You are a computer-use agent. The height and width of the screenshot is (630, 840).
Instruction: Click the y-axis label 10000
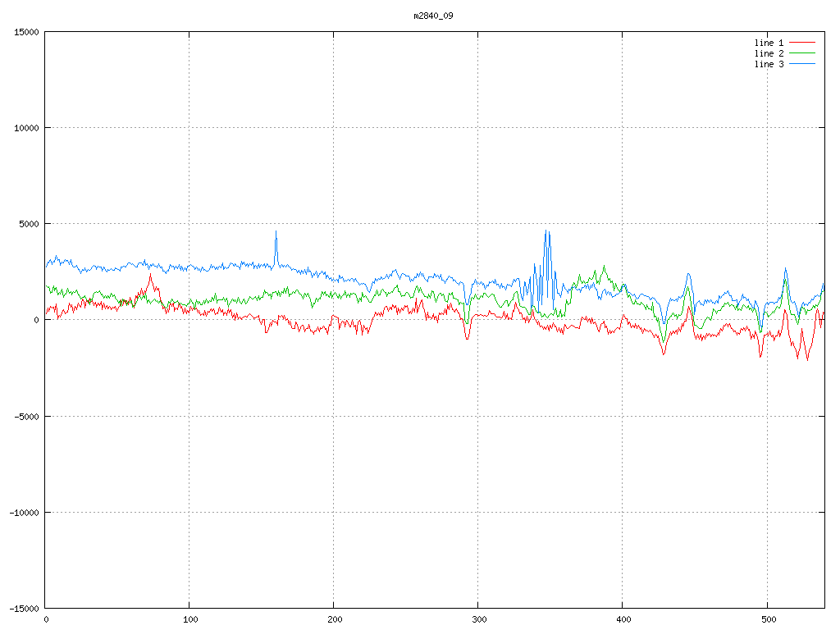26,128
